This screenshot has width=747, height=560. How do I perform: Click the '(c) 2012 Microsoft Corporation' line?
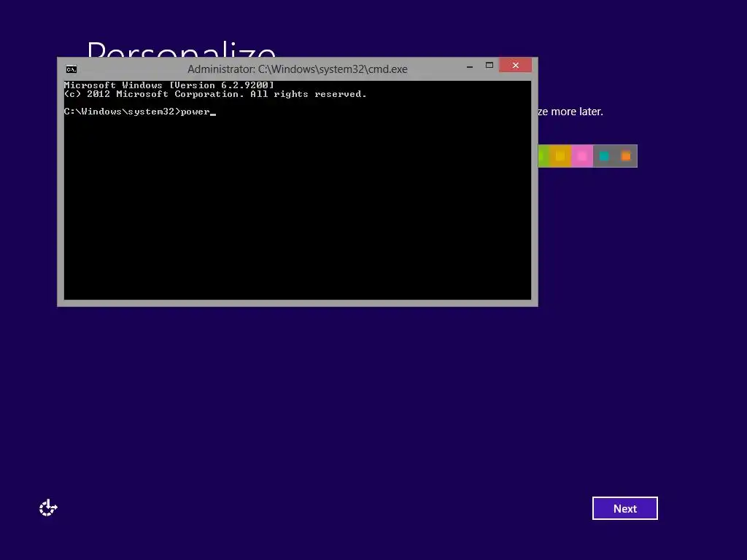[215, 94]
